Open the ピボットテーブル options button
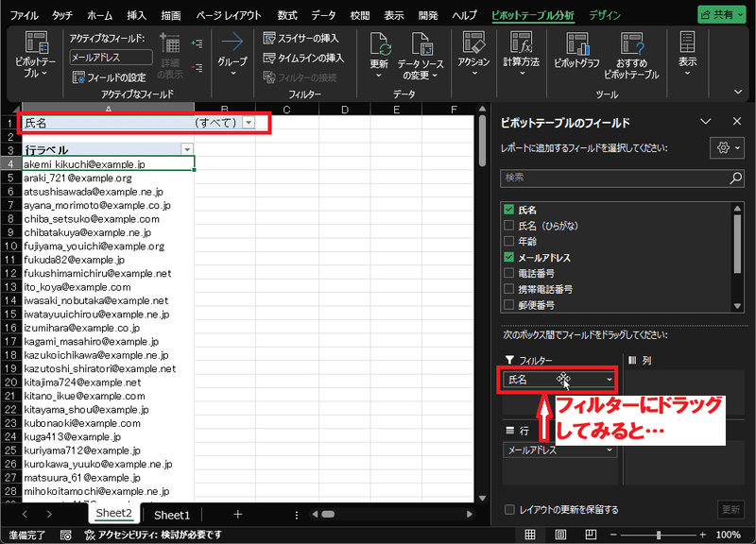The height and width of the screenshot is (544, 756). [x=35, y=55]
